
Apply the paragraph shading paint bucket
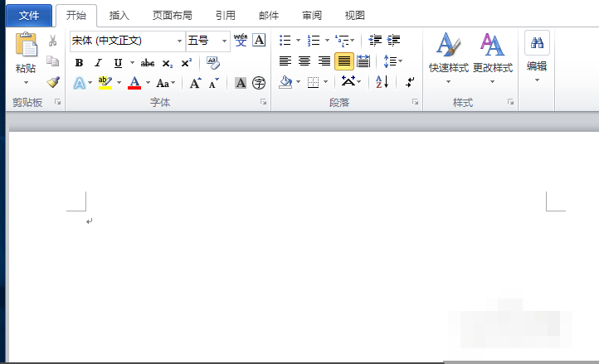point(285,82)
